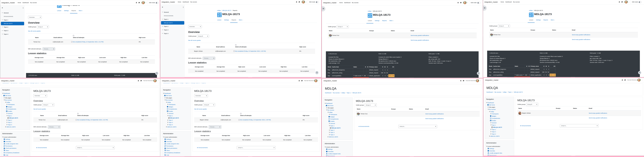Tick 'Select all attempts' on Navigation-block s2@example.com report
644x157 pixels.
click(x=241, y=114)
